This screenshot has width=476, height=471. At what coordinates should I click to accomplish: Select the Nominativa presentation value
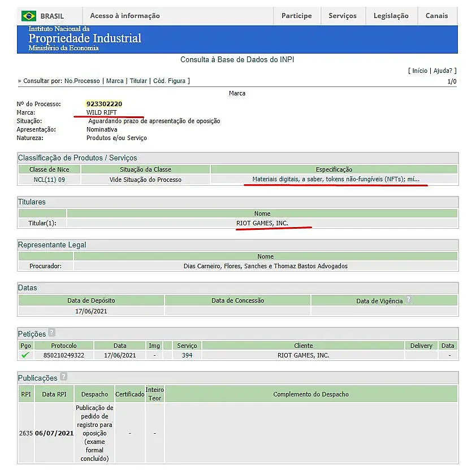tap(102, 129)
